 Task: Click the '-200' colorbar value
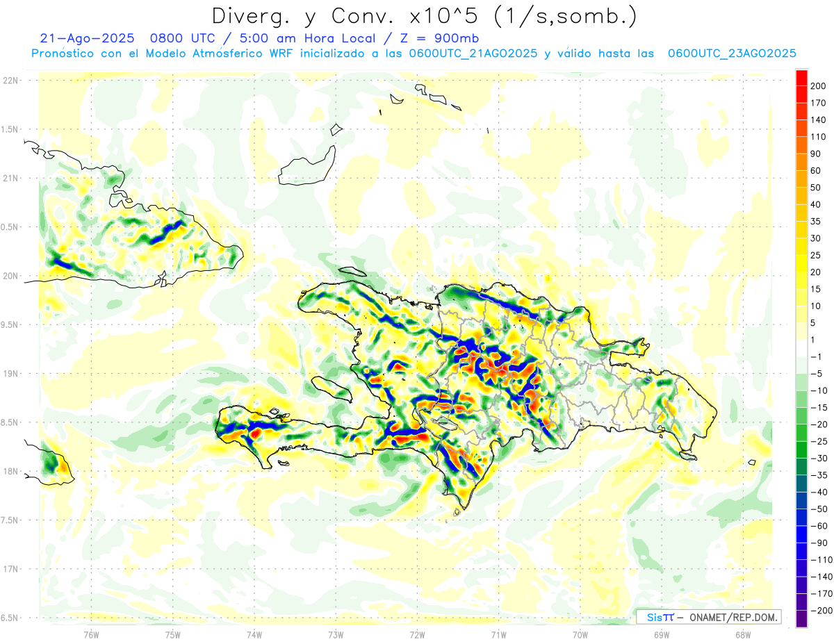click(821, 610)
